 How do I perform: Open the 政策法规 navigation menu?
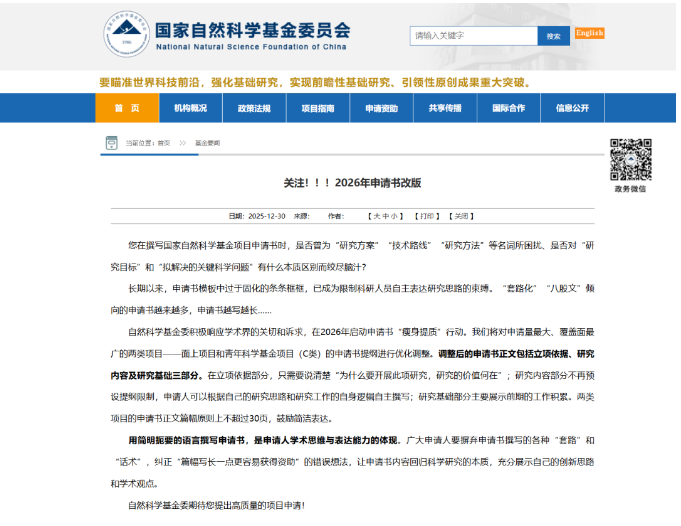254,108
